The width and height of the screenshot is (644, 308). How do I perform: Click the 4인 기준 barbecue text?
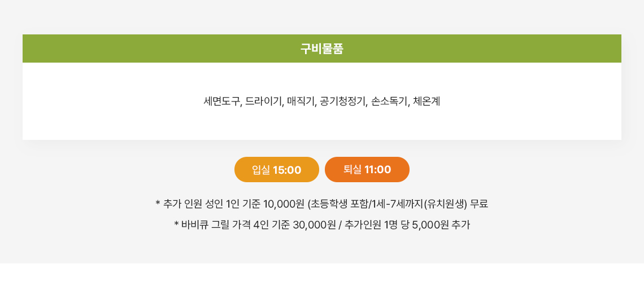(272, 225)
